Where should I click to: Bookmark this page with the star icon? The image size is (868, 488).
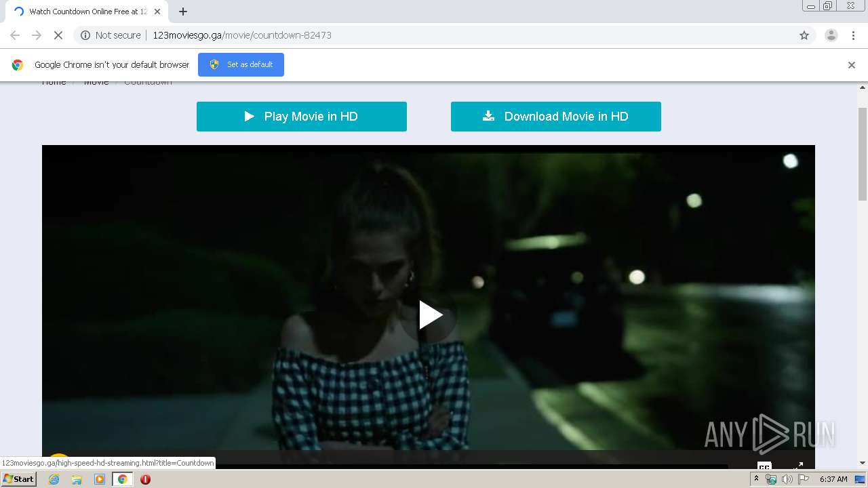coord(804,35)
